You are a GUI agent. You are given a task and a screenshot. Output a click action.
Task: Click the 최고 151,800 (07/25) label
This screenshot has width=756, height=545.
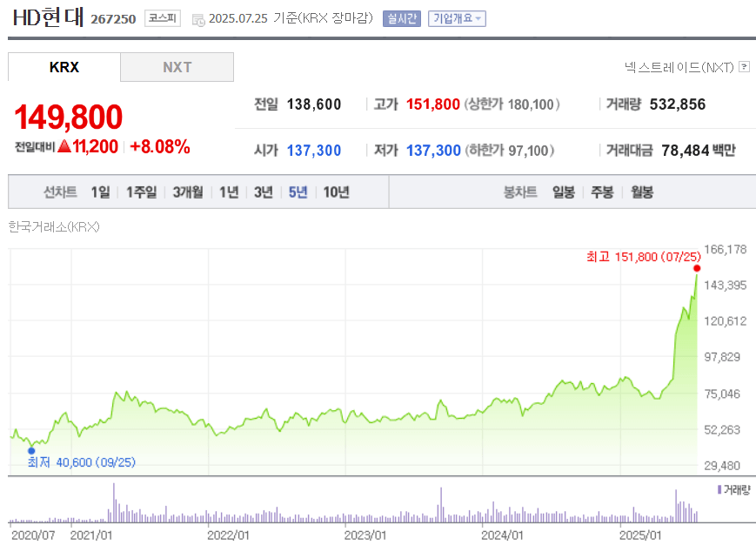643,257
